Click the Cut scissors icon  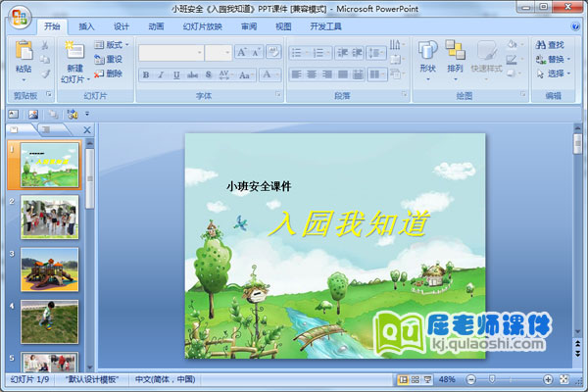click(x=45, y=45)
